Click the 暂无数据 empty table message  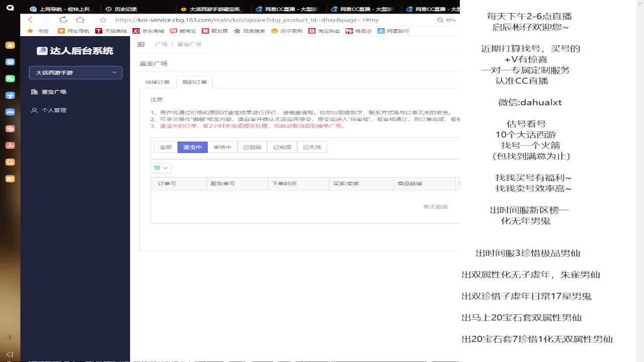point(435,207)
